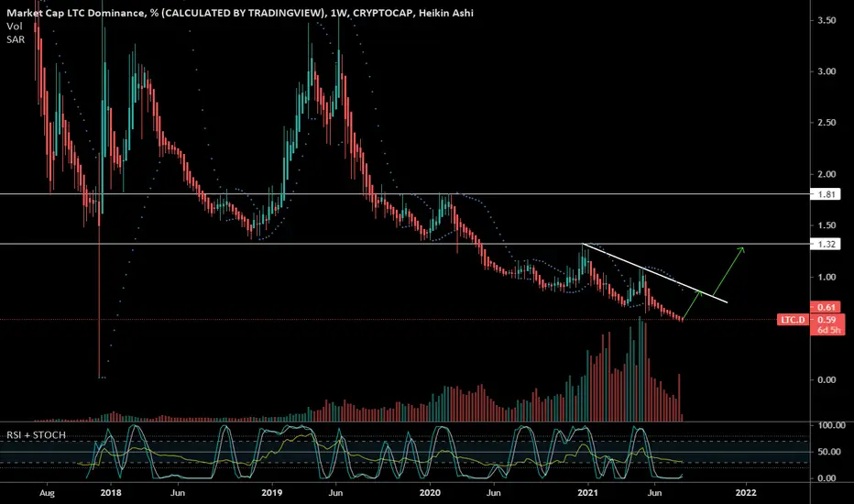Click the 1.81 horizontal line price tag
The width and height of the screenshot is (854, 504).
826,194
